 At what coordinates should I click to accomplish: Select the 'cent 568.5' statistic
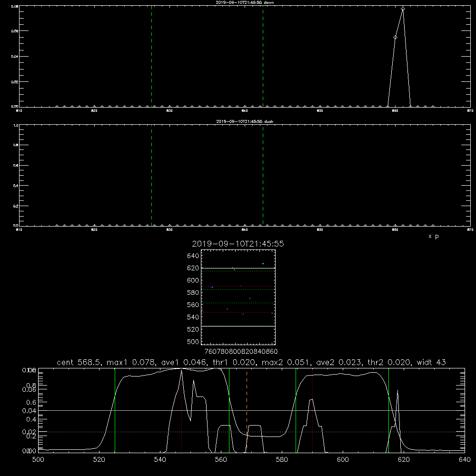[79, 362]
